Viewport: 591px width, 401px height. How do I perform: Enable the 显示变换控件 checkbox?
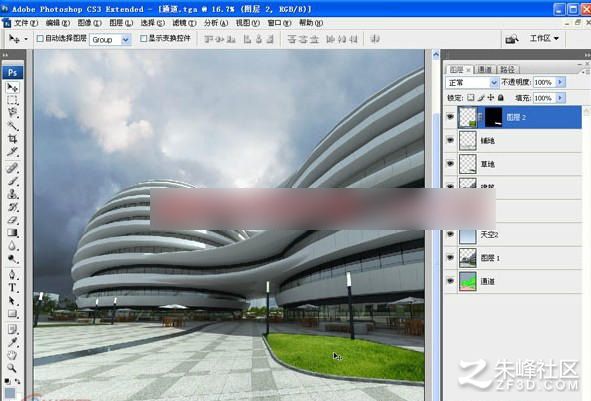143,38
